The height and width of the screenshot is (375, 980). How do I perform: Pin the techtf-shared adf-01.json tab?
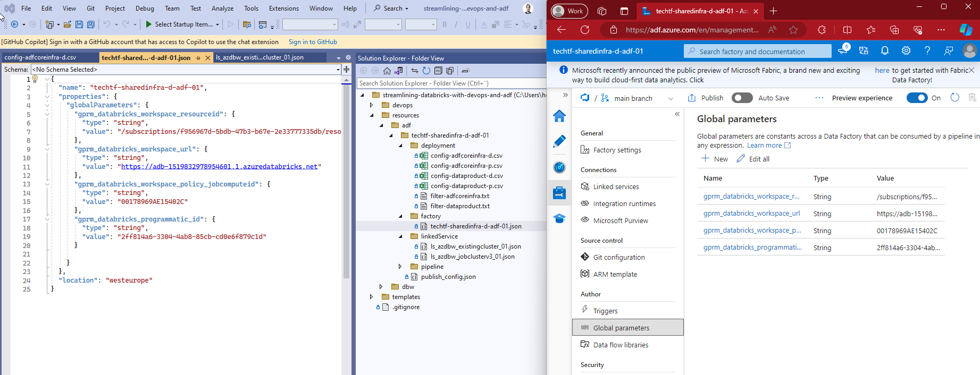pos(198,58)
